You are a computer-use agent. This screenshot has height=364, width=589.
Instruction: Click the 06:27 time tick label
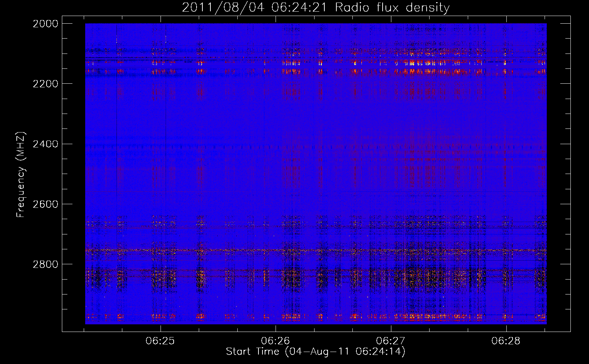(x=391, y=341)
